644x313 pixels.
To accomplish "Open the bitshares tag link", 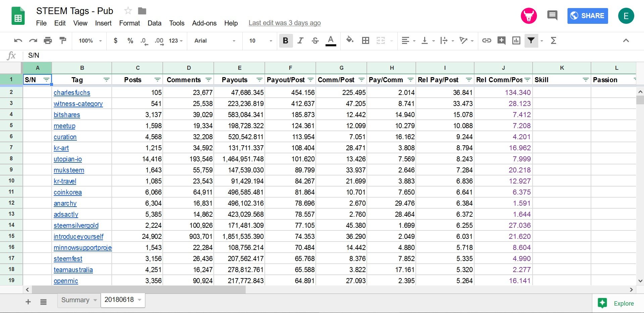I will (67, 115).
